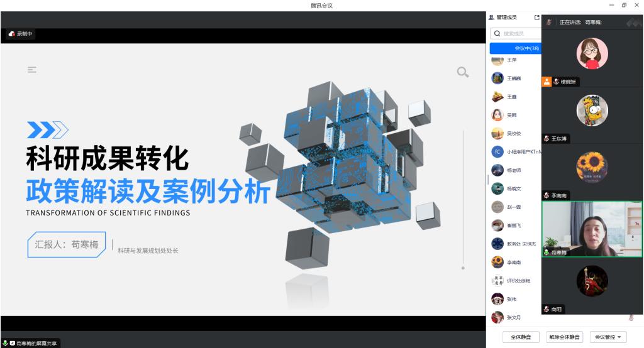644x348 pixels.
Task: Toggle 苟寒梅's active microphone indicator
Action: [547, 252]
